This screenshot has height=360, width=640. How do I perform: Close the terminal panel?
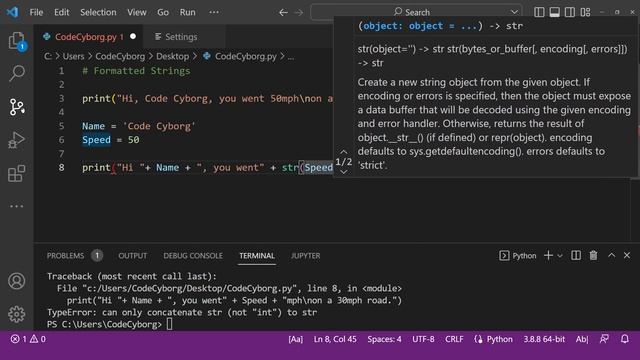(627, 256)
